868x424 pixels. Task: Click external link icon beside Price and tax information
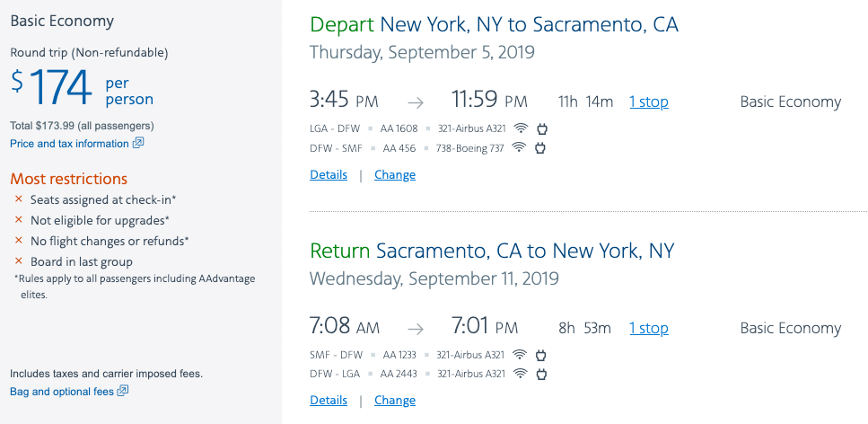tap(138, 143)
